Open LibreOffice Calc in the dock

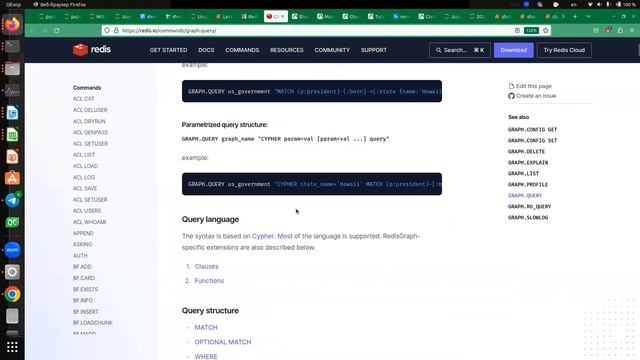(x=12, y=135)
